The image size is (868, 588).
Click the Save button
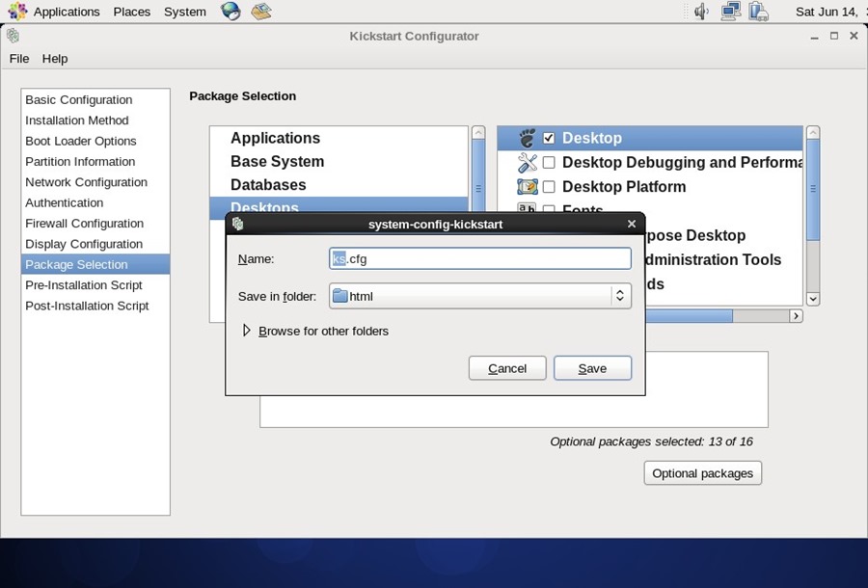coord(592,367)
